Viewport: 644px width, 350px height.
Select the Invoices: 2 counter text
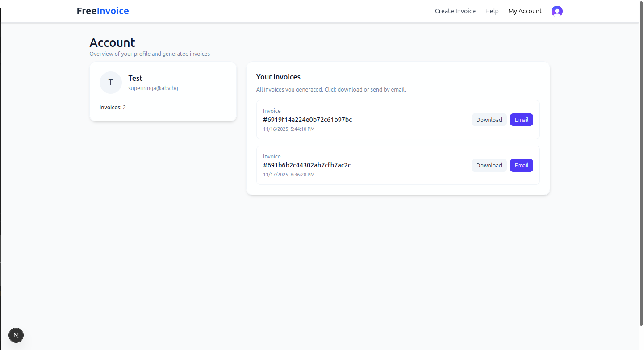(x=113, y=107)
